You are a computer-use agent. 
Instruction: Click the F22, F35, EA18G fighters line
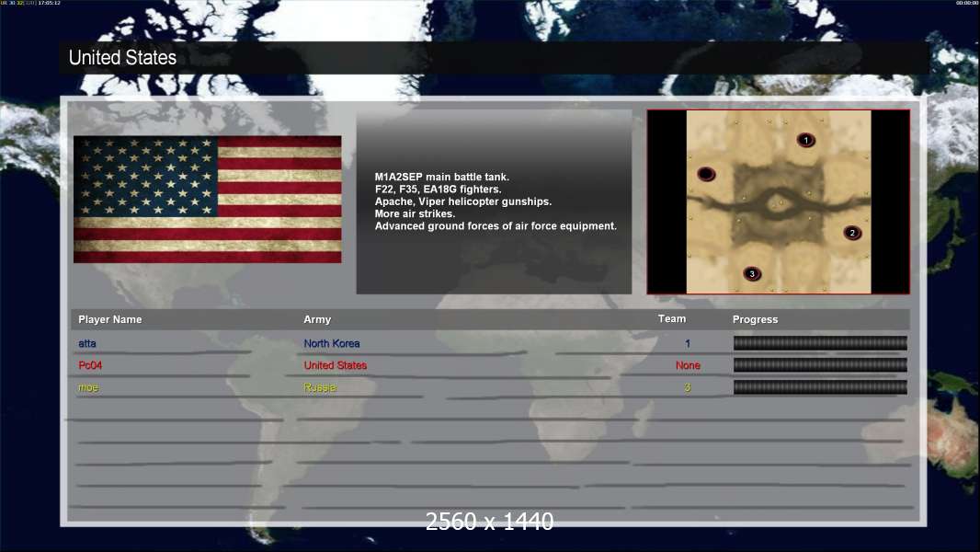click(x=439, y=189)
